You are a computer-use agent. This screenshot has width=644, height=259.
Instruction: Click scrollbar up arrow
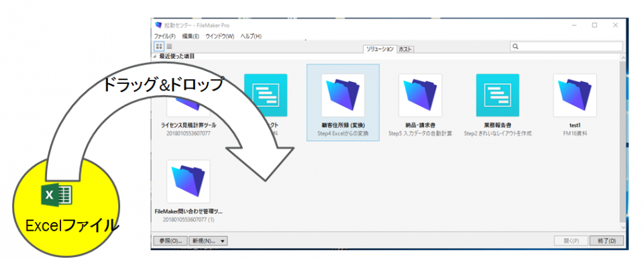[623, 57]
